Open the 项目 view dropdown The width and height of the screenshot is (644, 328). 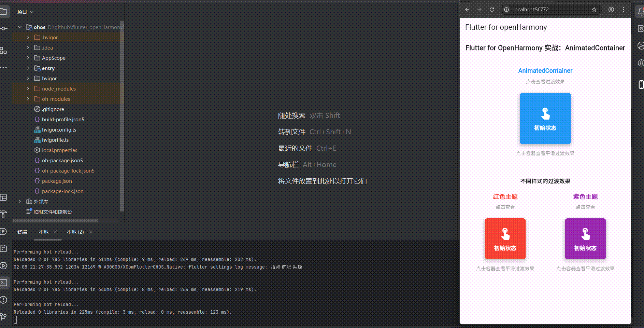coord(26,12)
